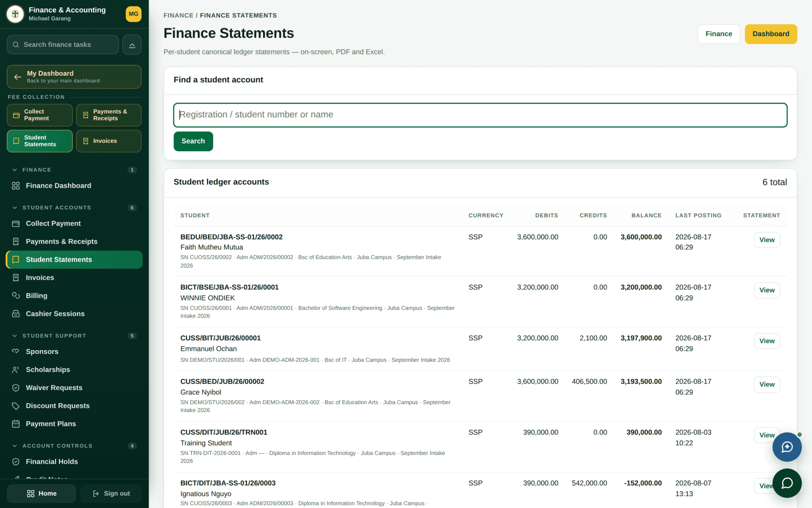View statement for Grace Nyibol
The width and height of the screenshot is (812, 508).
click(x=767, y=384)
